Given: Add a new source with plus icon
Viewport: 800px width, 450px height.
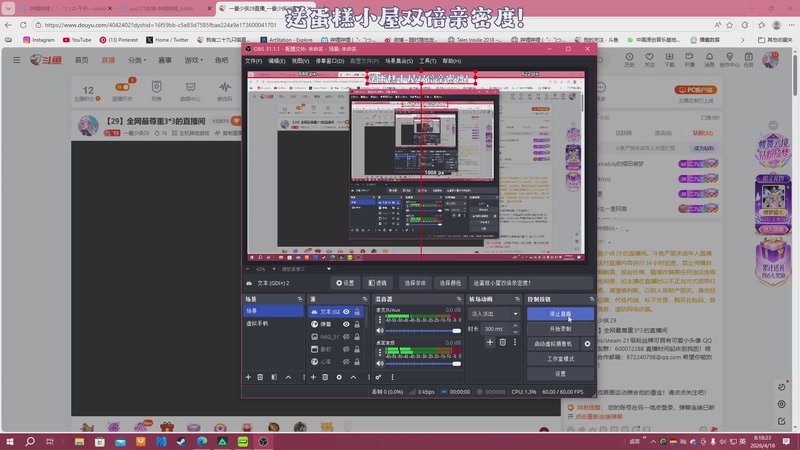Looking at the screenshot, I should 313,377.
